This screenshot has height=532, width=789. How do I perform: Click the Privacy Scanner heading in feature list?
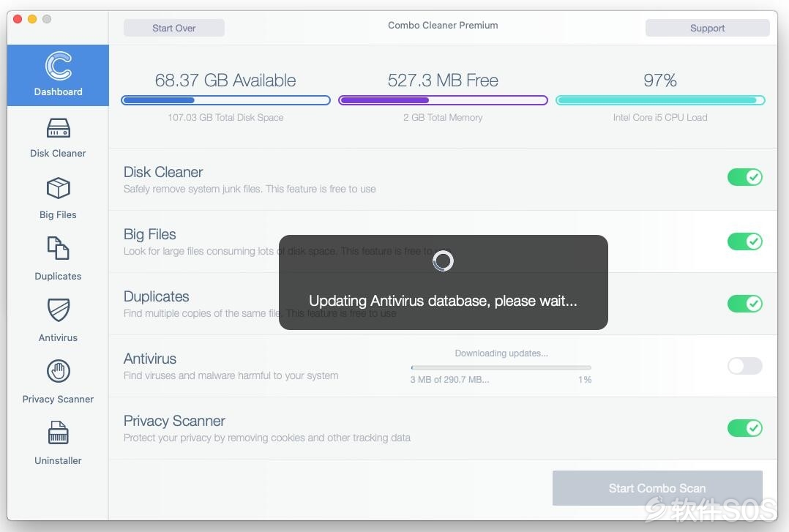[174, 421]
